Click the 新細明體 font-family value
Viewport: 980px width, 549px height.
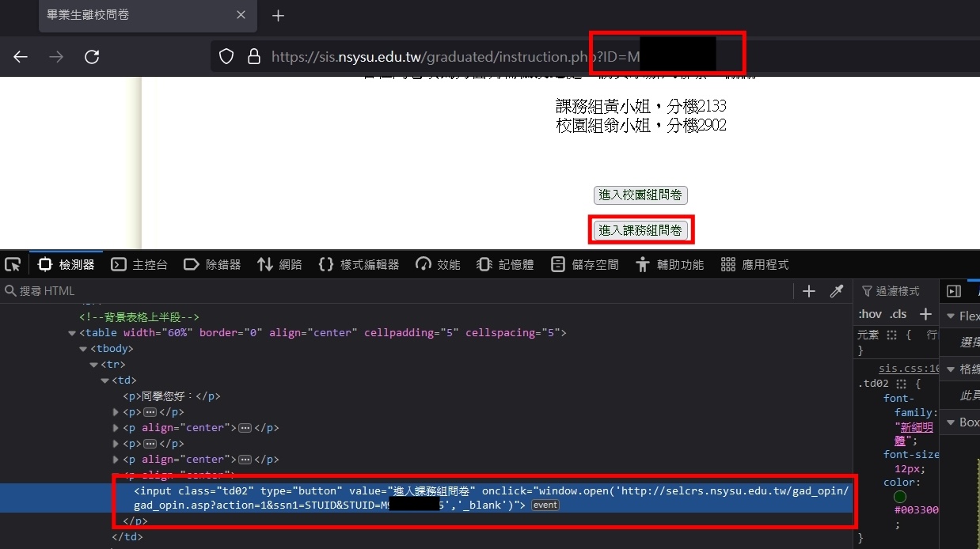tap(914, 434)
